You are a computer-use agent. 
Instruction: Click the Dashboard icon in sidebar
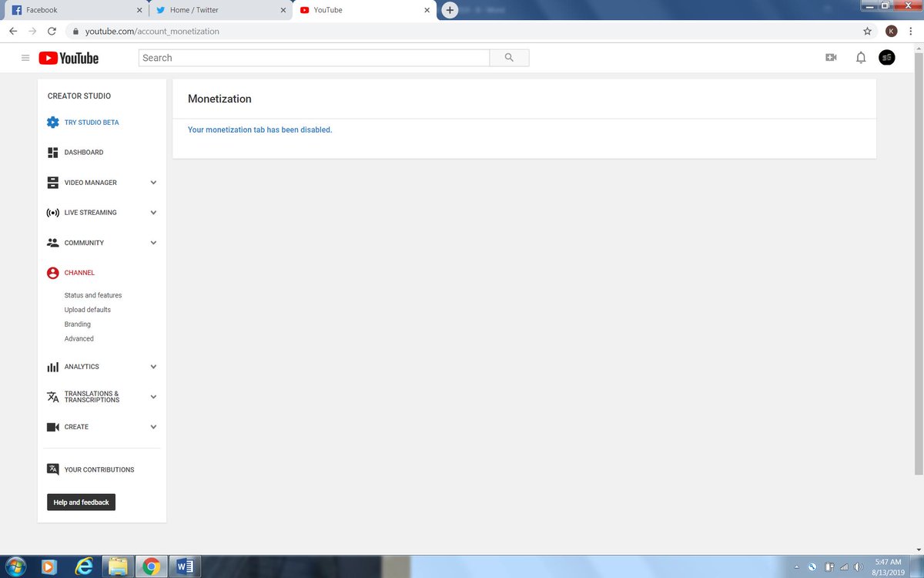(52, 153)
